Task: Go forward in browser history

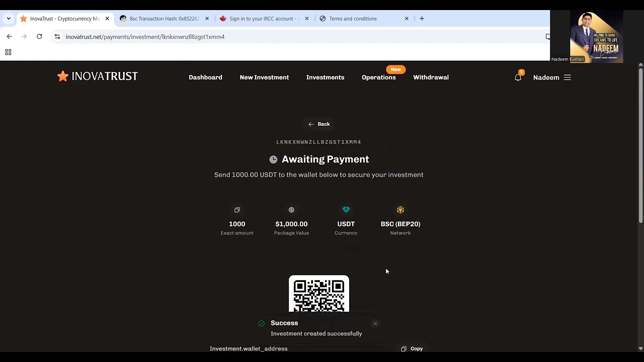Action: (x=24, y=36)
